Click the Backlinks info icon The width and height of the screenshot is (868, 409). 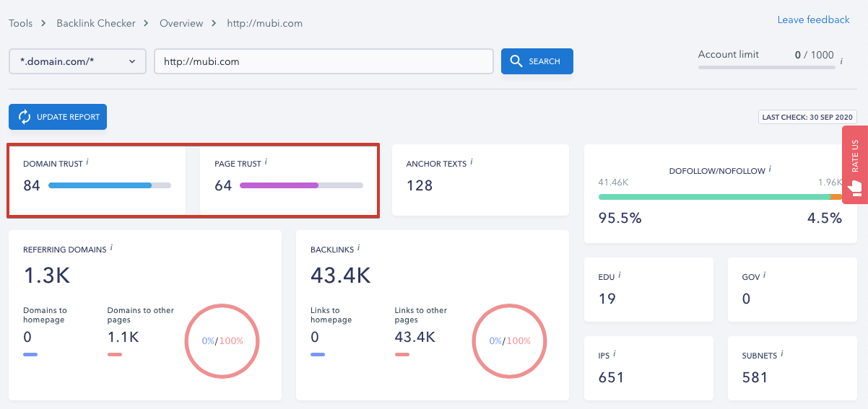(x=359, y=247)
